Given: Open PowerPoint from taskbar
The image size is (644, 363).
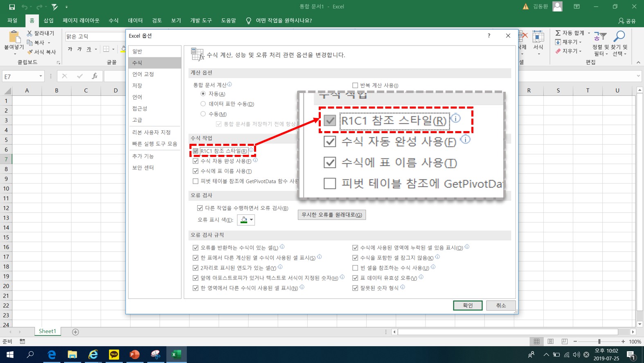Looking at the screenshot, I should point(135,354).
